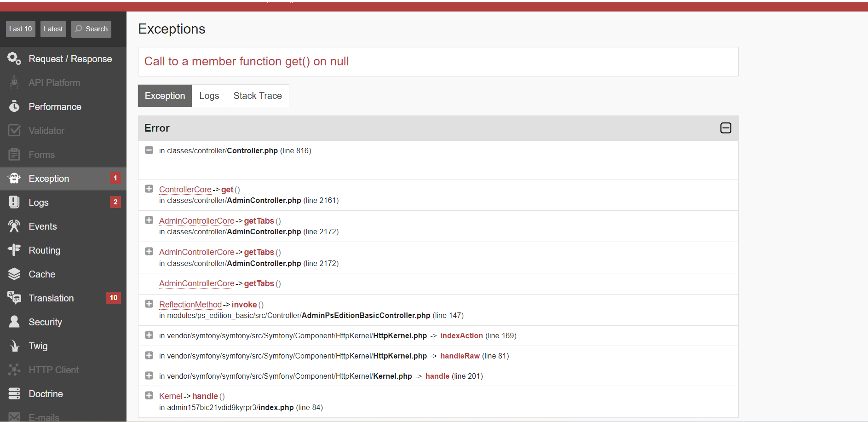
Task: Open the Request / Response gears icon
Action: point(14,58)
